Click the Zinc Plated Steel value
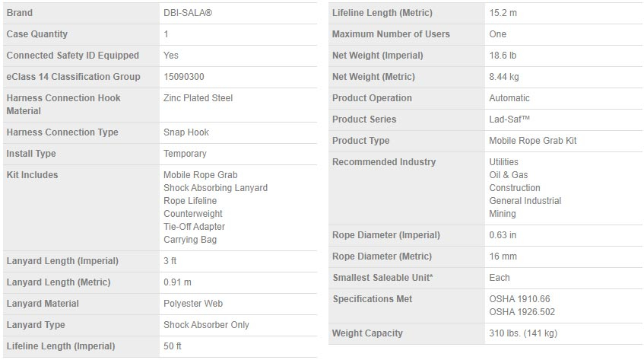Image resolution: width=644 pixels, height=360 pixels. click(198, 98)
